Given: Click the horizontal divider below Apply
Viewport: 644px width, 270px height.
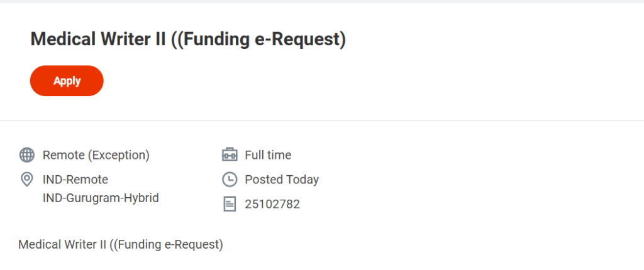Looking at the screenshot, I should pos(322,121).
